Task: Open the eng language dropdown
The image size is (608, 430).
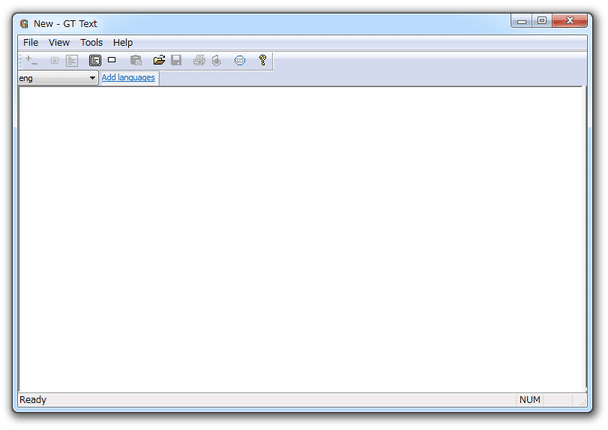Action: point(58,78)
